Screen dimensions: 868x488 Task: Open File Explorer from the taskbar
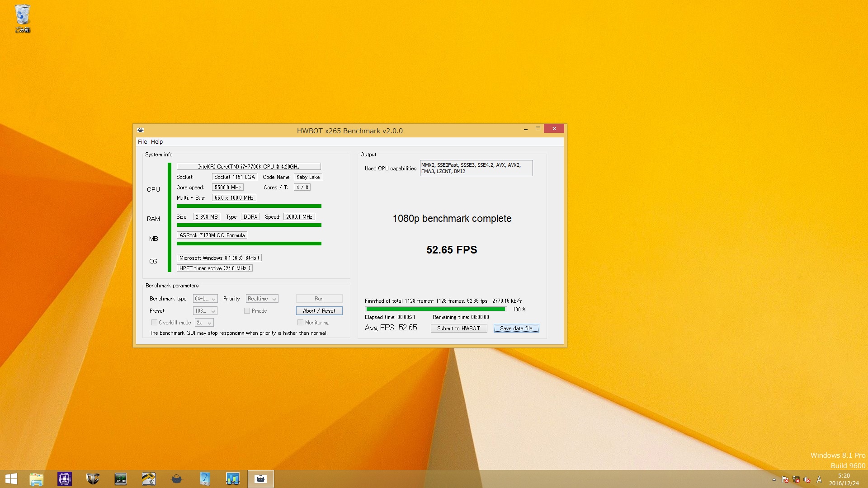36,479
